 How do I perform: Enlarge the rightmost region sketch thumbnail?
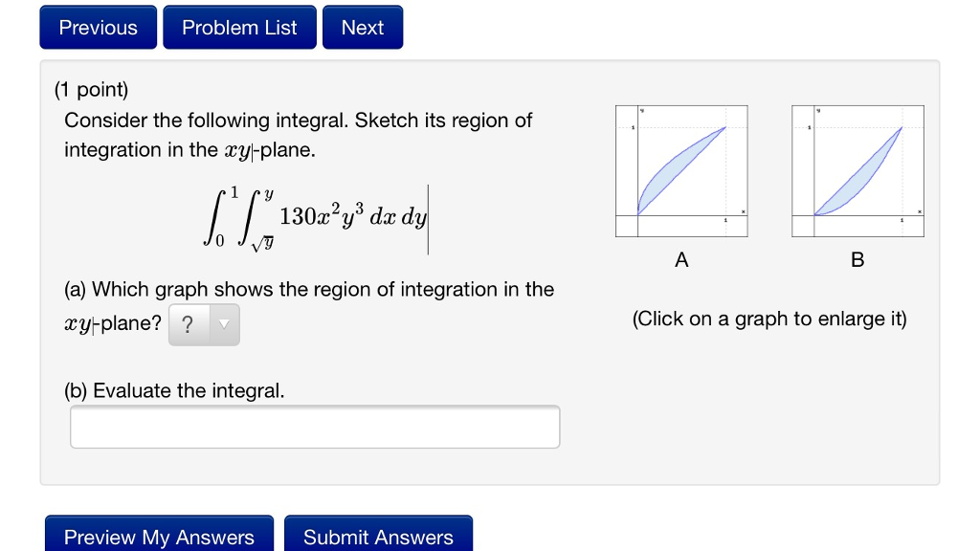(857, 169)
